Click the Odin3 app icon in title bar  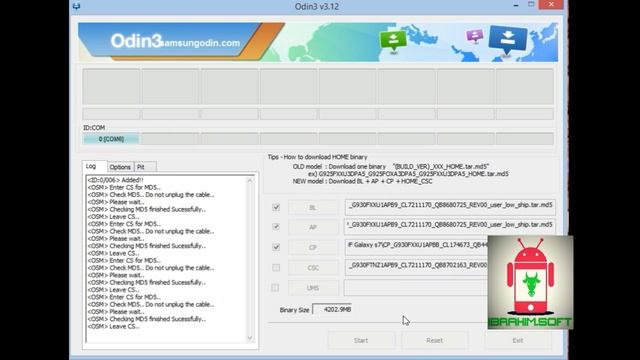click(x=76, y=6)
